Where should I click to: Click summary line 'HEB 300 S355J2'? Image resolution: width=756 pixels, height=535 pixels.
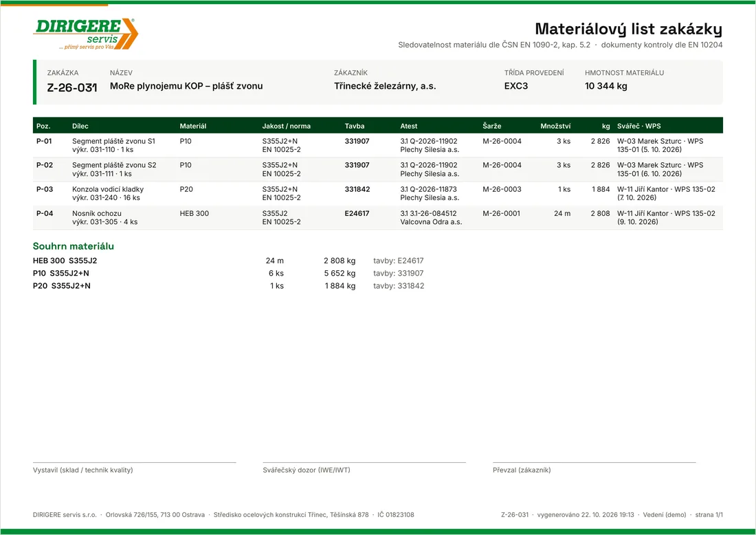[65, 261]
